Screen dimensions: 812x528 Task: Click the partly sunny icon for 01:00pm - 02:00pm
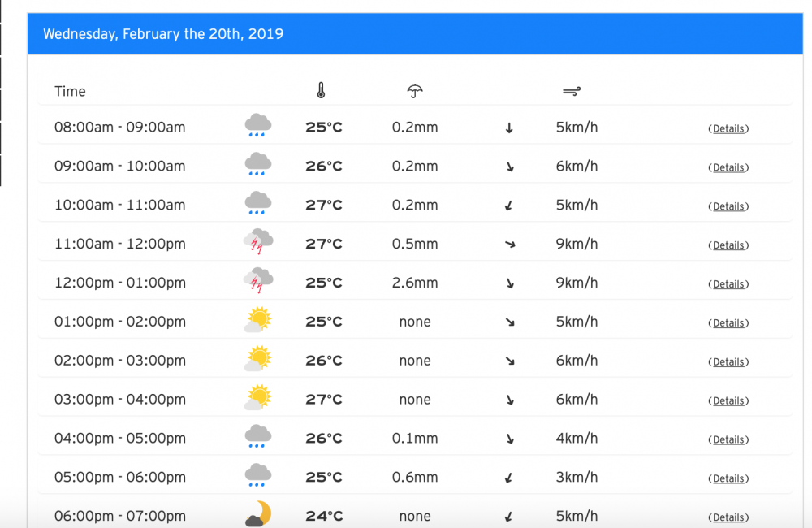point(258,321)
